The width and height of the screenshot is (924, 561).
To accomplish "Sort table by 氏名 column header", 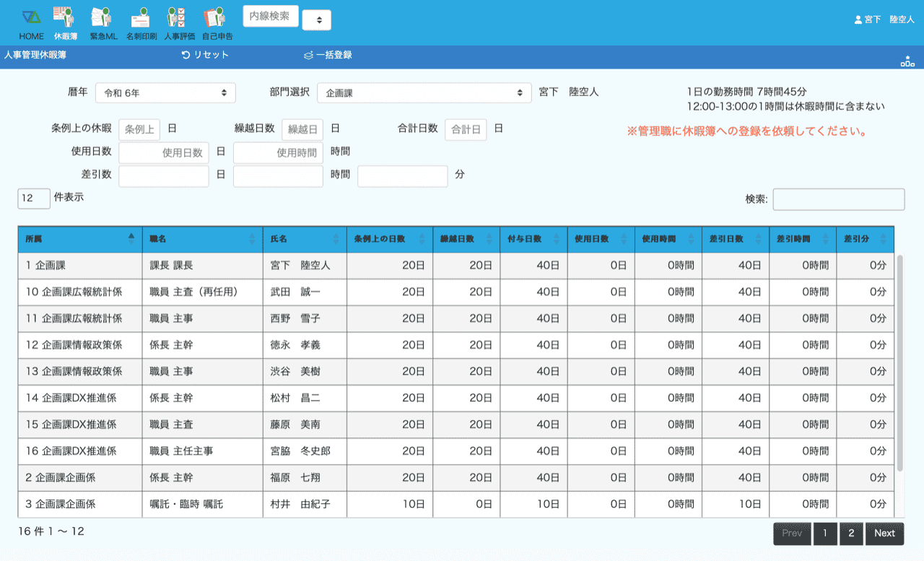I will point(304,239).
